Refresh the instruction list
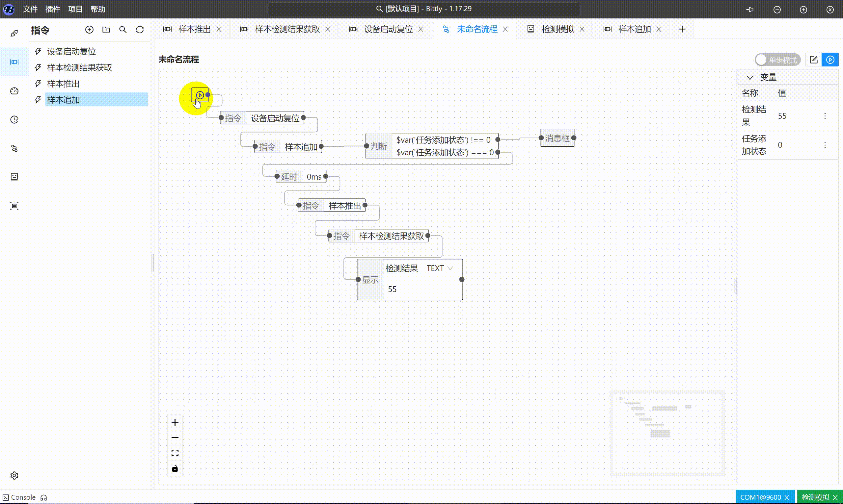The height and width of the screenshot is (504, 843). (140, 30)
